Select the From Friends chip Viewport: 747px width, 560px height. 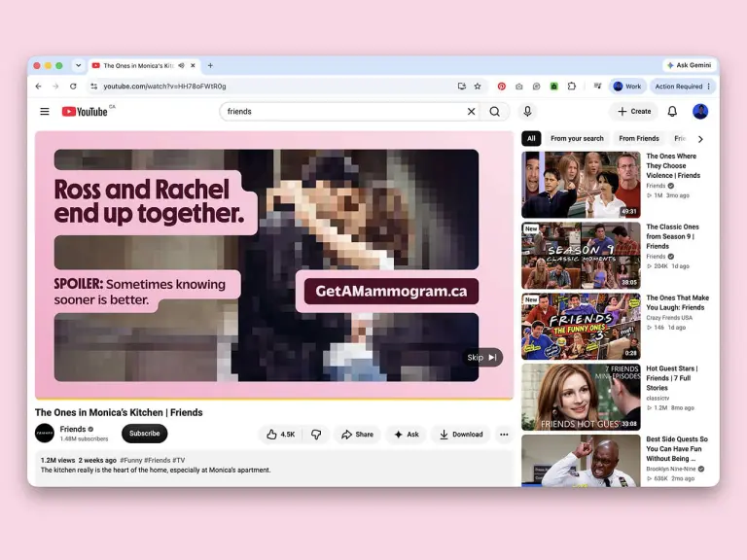point(639,139)
